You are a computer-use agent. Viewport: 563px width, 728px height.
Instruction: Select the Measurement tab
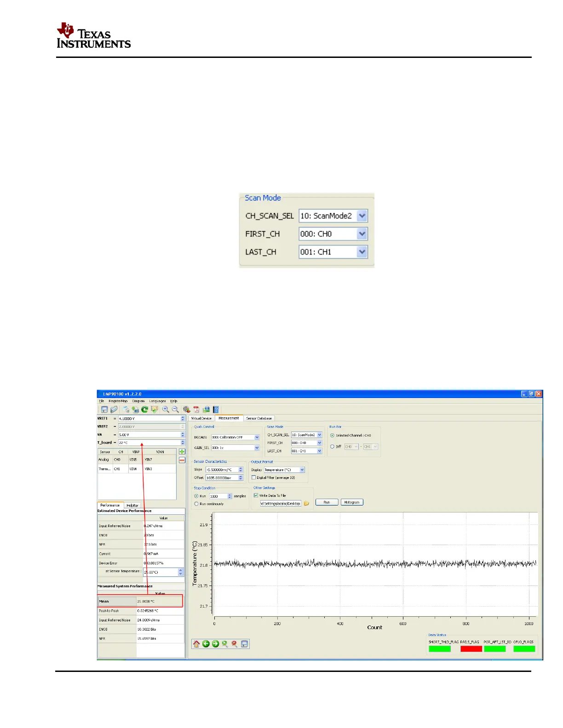[x=229, y=418]
